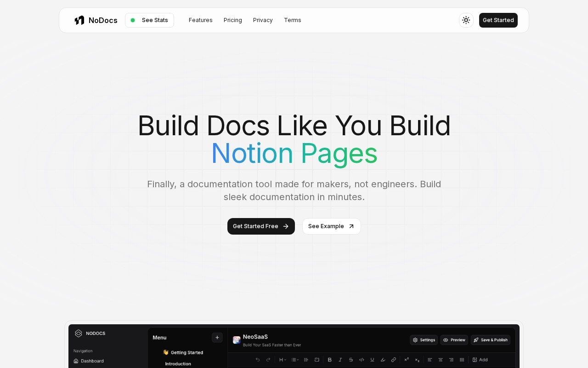Select Dashboard in the Navigation sidebar
Viewport: 588px width, 368px height.
89,361
